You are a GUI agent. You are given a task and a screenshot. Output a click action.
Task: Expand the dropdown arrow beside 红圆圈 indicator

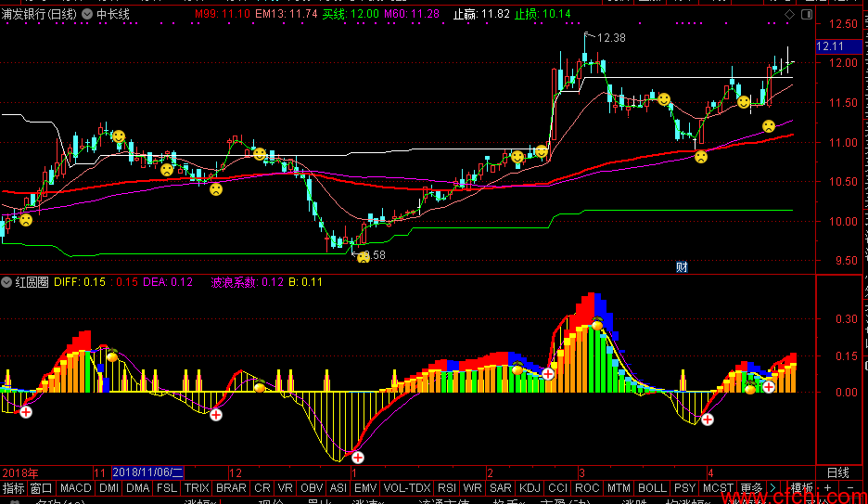pyautogui.click(x=6, y=282)
